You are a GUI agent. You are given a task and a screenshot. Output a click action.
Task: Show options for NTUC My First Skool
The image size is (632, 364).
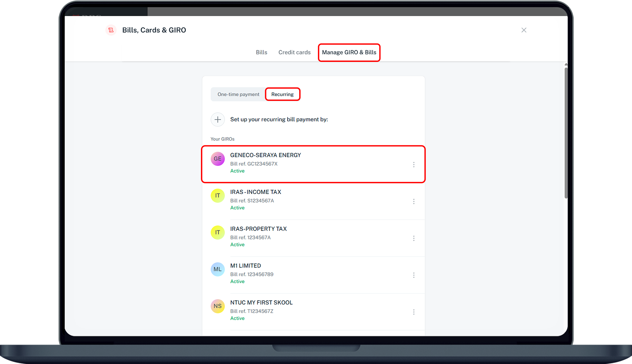(414, 312)
